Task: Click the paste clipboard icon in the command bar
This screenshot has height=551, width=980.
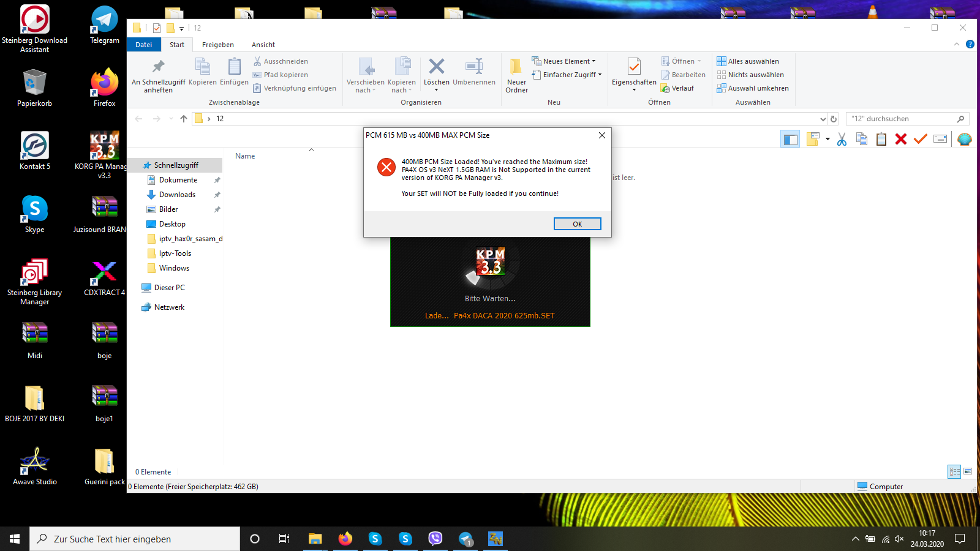Action: pyautogui.click(x=881, y=140)
